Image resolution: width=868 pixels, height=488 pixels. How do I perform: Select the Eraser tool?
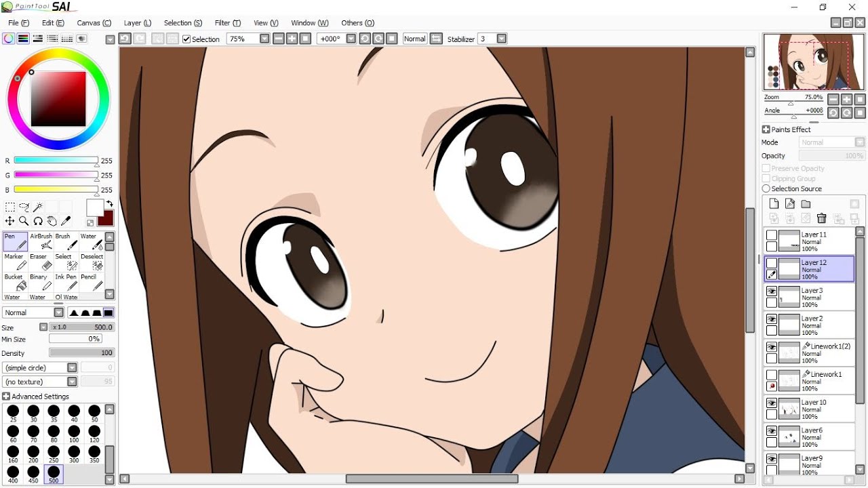41,262
